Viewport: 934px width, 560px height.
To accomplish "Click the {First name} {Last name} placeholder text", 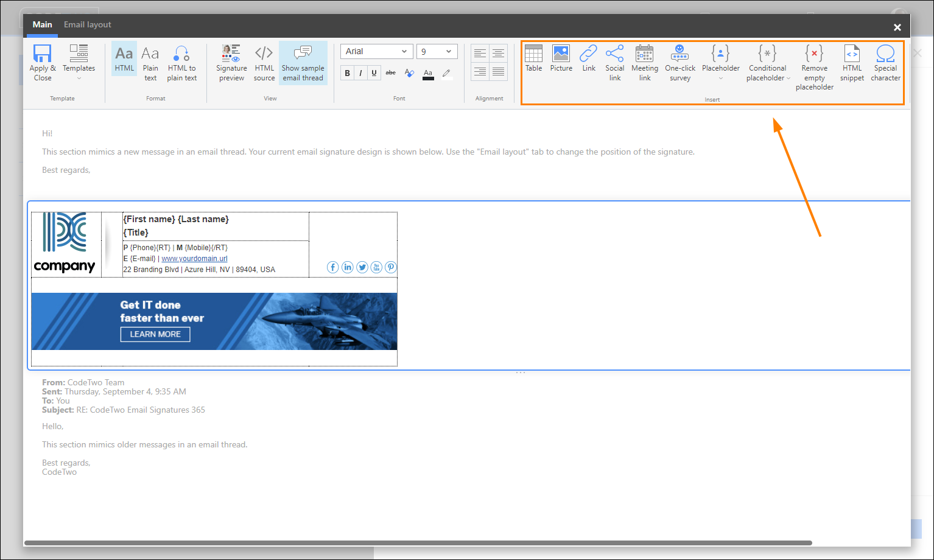I will (x=176, y=219).
